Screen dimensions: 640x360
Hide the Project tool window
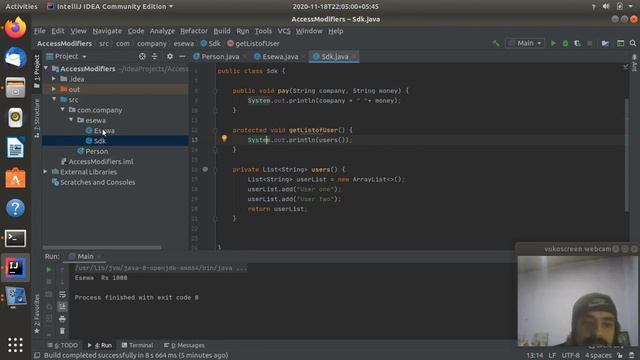[182, 56]
